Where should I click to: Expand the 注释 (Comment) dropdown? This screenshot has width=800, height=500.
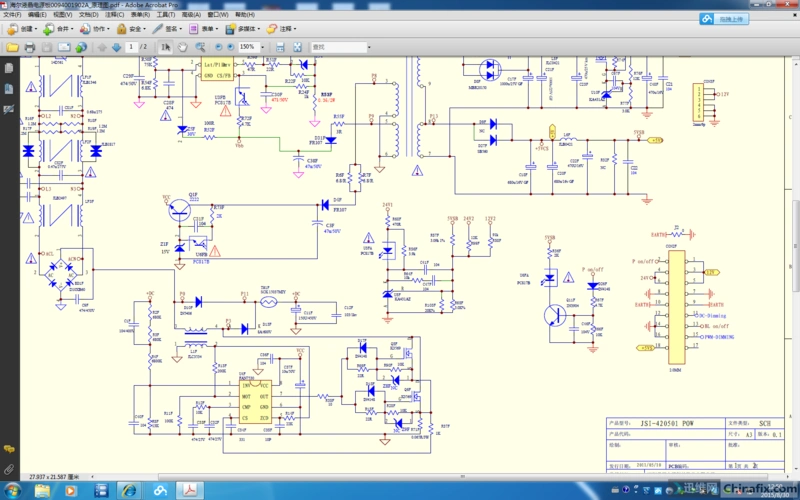[x=285, y=29]
